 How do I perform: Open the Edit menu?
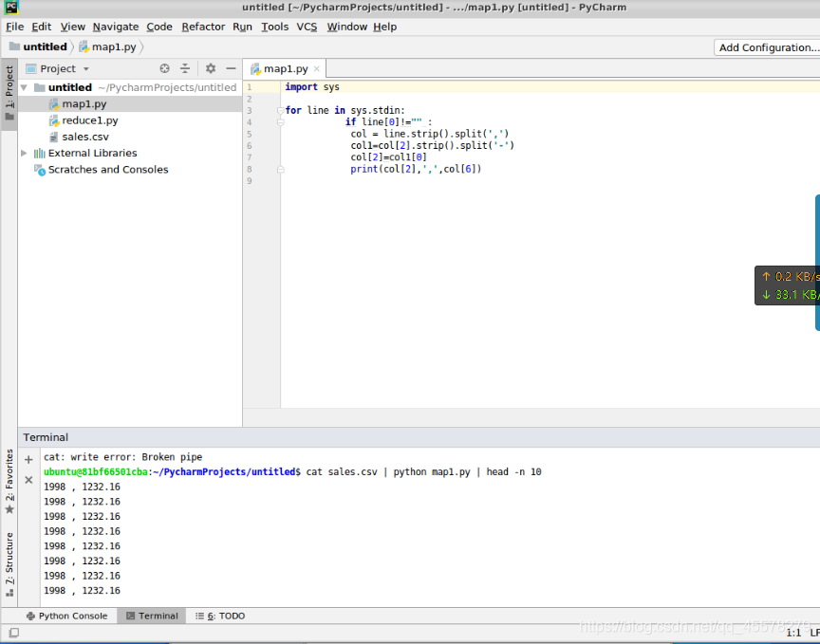tap(42, 27)
